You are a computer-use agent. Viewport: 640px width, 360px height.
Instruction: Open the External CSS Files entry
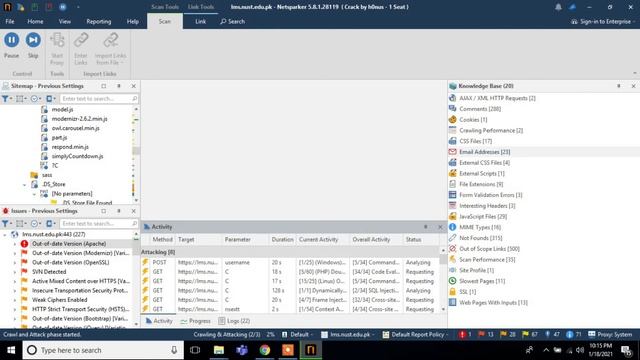(x=484, y=163)
